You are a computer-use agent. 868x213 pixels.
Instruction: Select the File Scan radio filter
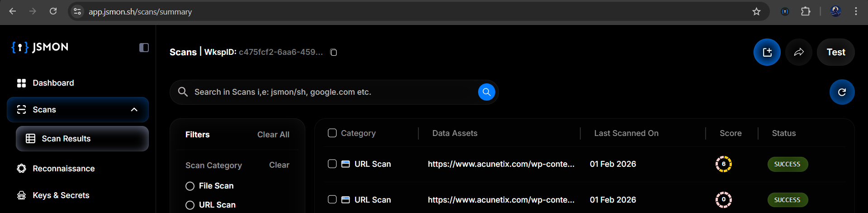click(x=190, y=186)
